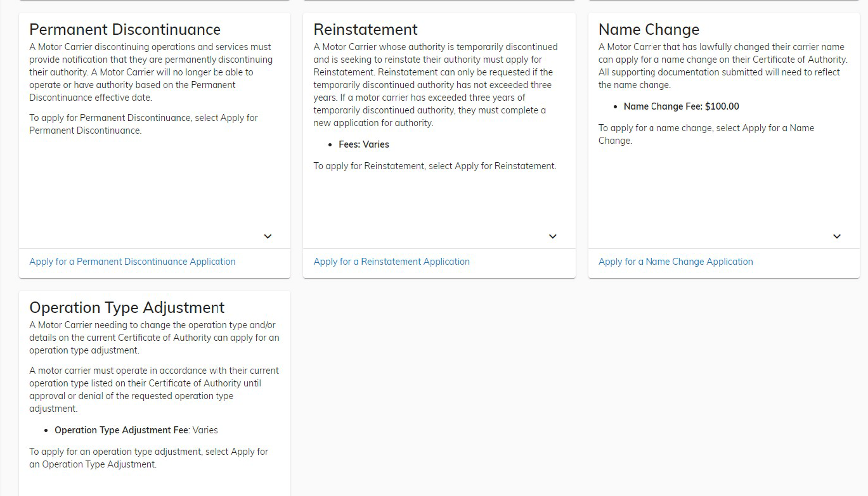Select the Operation Type Adjustment heading

click(127, 308)
